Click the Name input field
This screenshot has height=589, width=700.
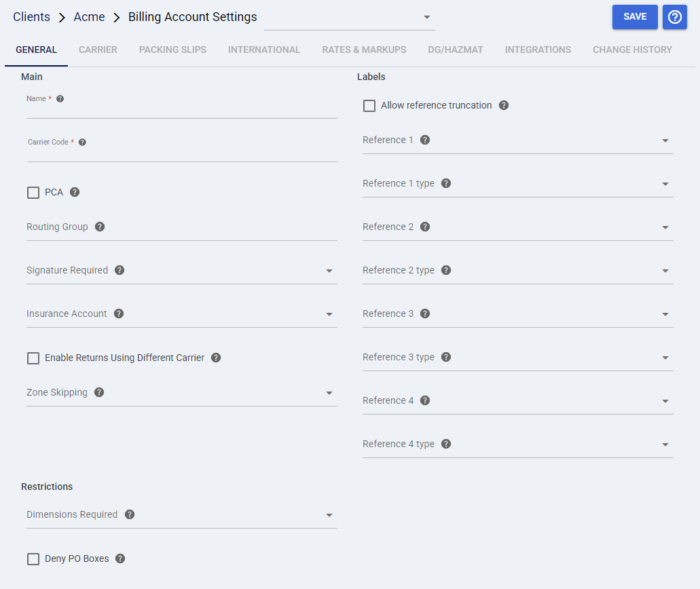[x=182, y=111]
